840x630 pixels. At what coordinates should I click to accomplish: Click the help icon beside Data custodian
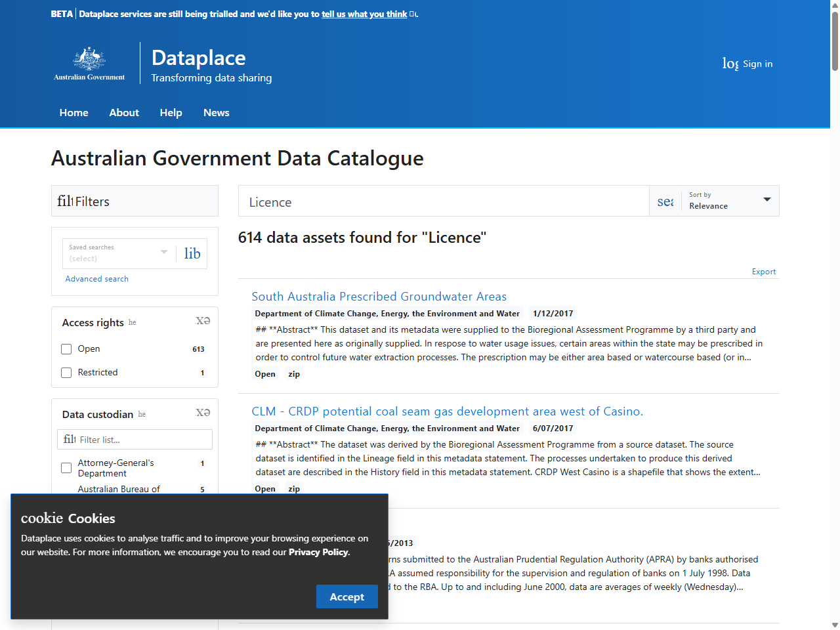pos(142,414)
